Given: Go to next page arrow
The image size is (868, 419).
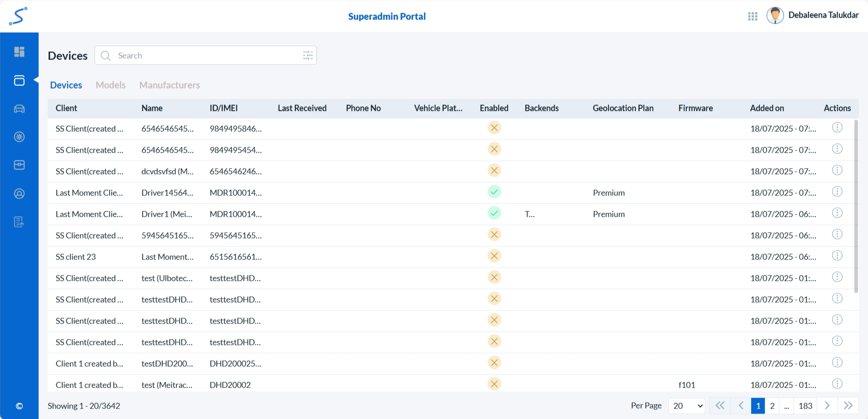Looking at the screenshot, I should tap(827, 405).
